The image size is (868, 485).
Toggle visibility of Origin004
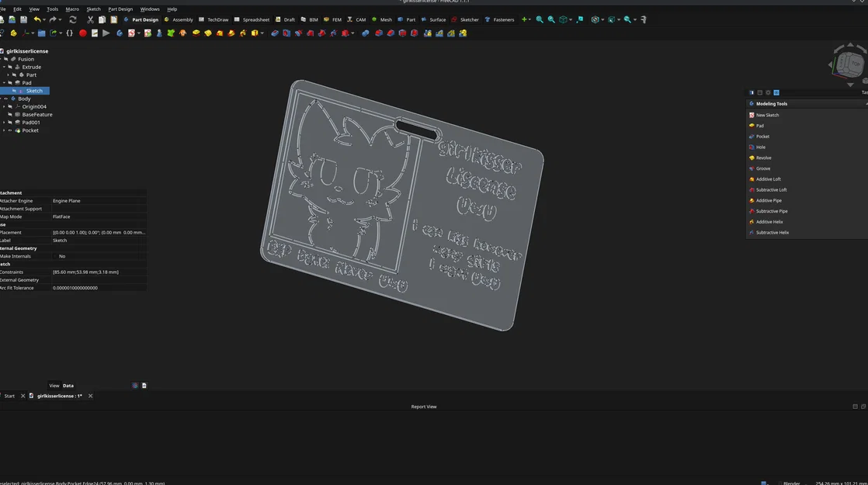pos(10,107)
